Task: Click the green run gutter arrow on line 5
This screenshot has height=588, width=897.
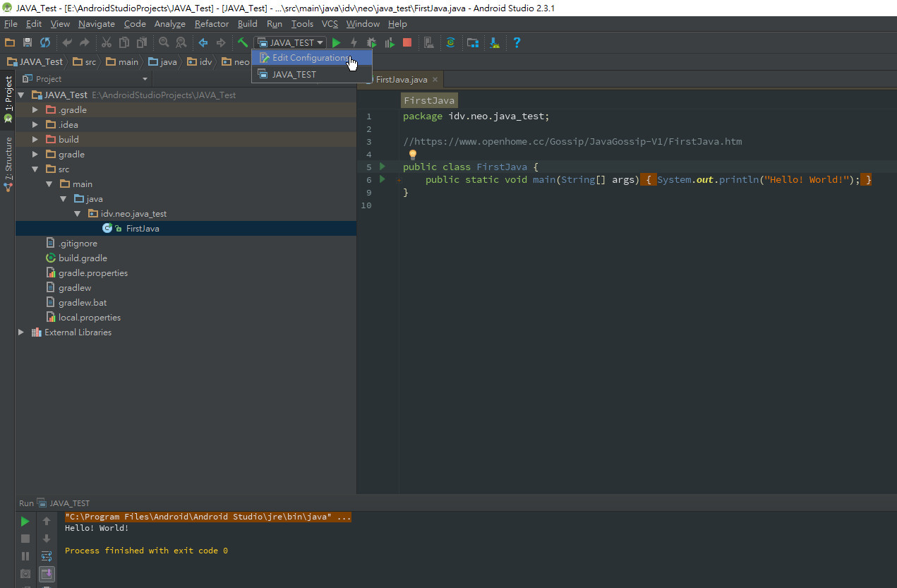Action: 383,167
